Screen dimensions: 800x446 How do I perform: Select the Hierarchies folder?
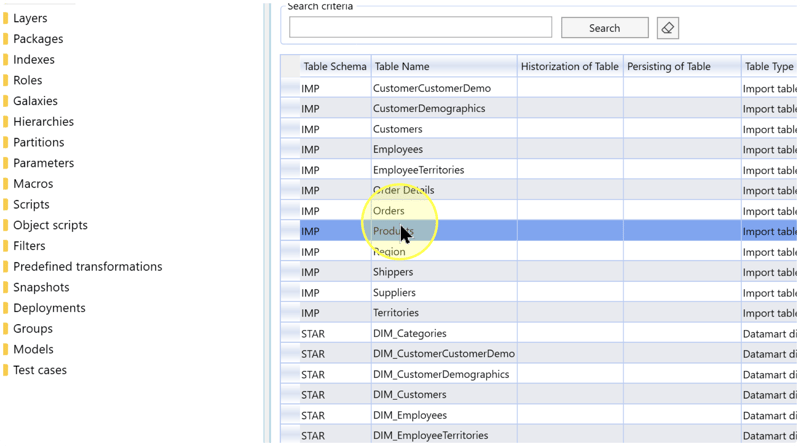click(x=43, y=121)
